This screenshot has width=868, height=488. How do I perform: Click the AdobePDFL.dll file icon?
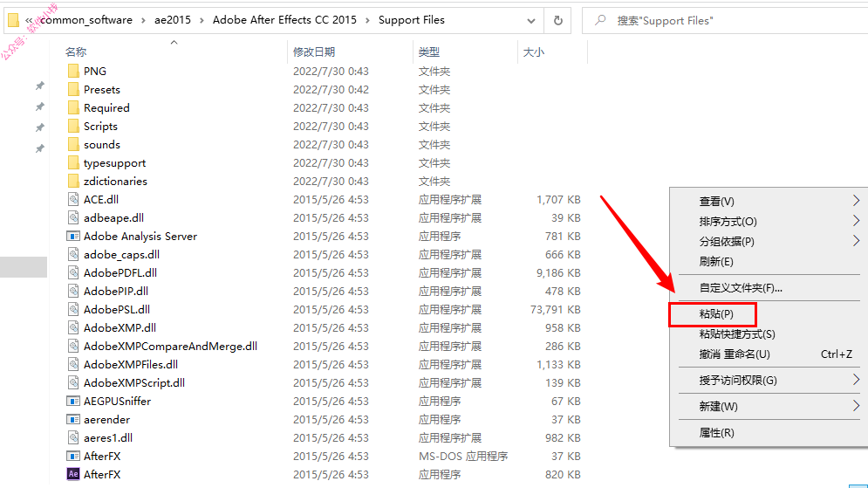[x=73, y=272]
